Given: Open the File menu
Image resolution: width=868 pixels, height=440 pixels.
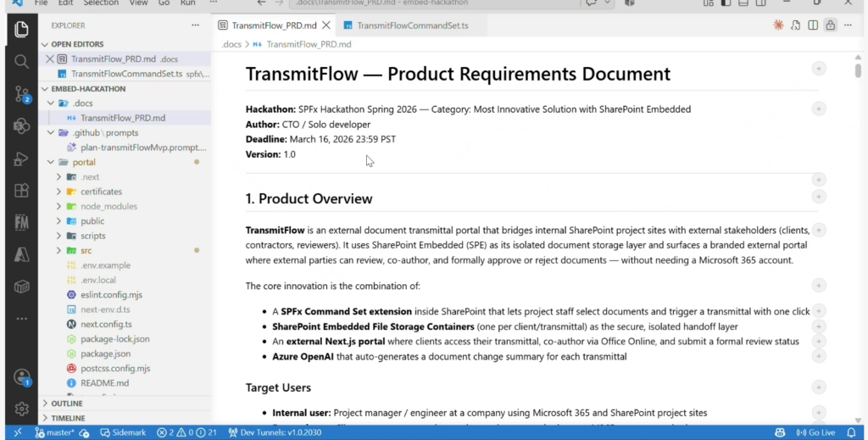Looking at the screenshot, I should tap(41, 3).
